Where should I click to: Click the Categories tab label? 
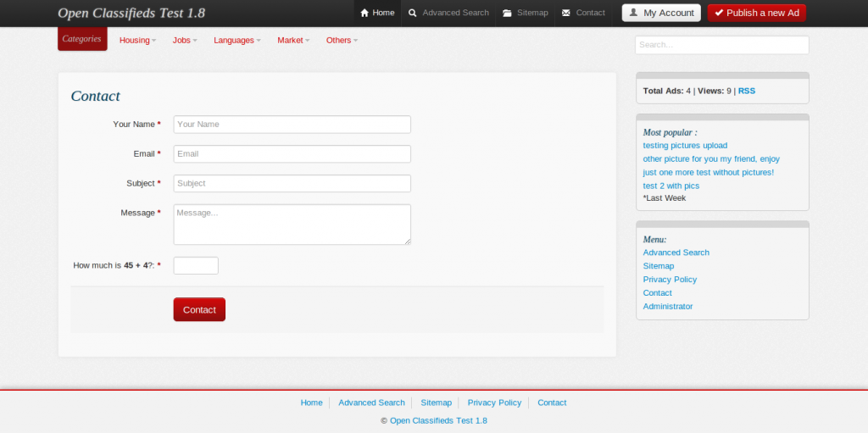coord(82,39)
